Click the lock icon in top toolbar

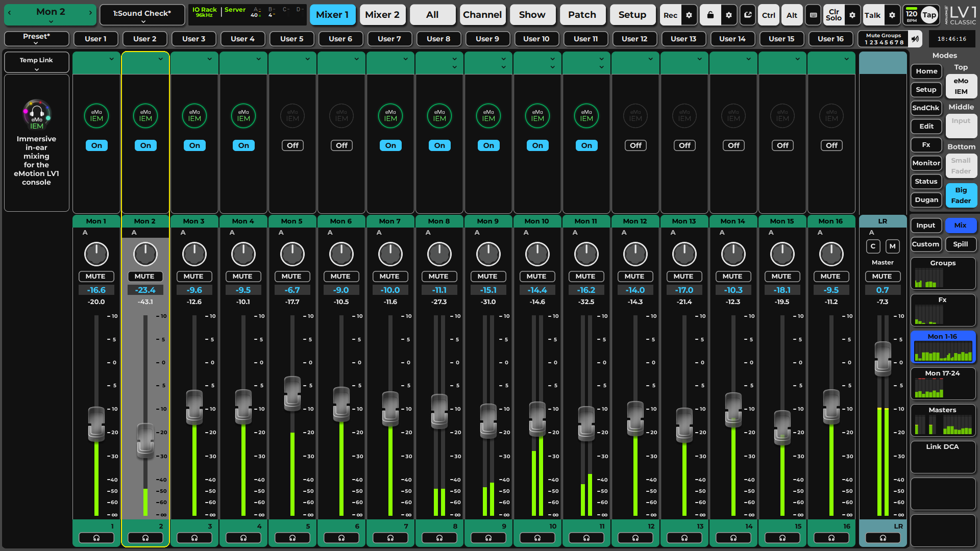pyautogui.click(x=710, y=15)
